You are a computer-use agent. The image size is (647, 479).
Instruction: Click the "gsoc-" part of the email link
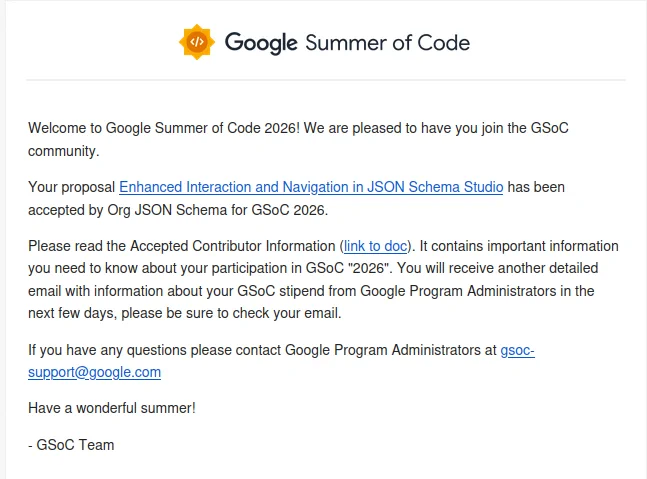click(517, 350)
